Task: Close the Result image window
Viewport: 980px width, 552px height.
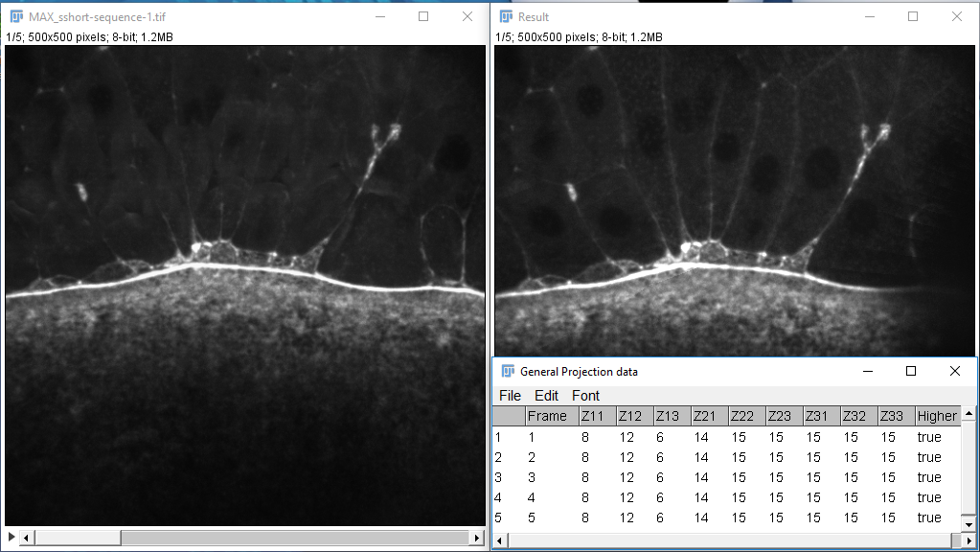Action: [x=956, y=16]
